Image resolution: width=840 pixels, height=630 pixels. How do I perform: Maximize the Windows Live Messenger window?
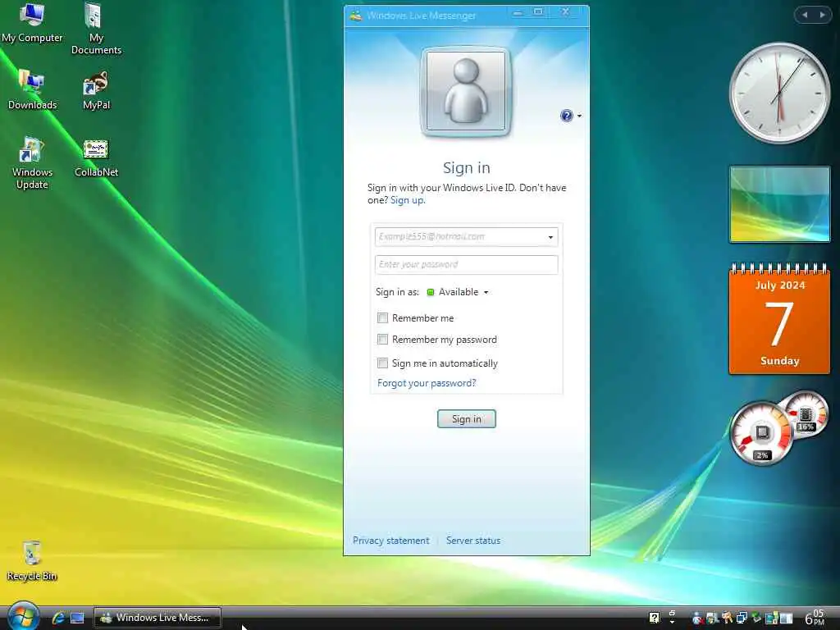coord(538,11)
